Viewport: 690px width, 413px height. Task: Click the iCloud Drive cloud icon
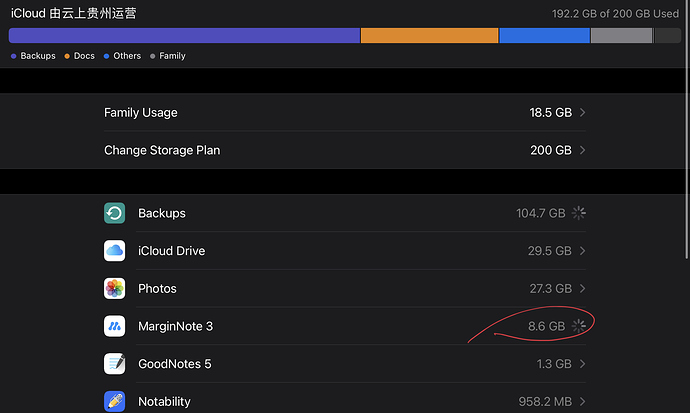point(114,251)
